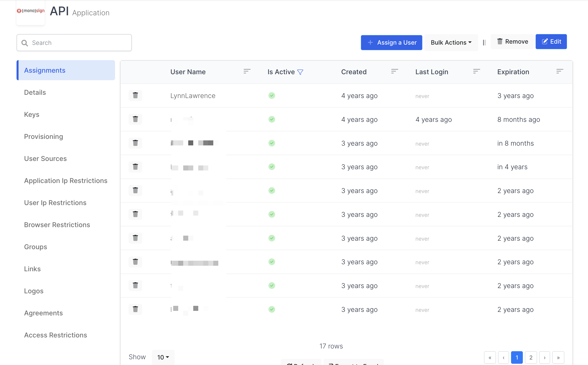Click the User Name column sort icon
This screenshot has height=365, width=588.
(x=247, y=71)
